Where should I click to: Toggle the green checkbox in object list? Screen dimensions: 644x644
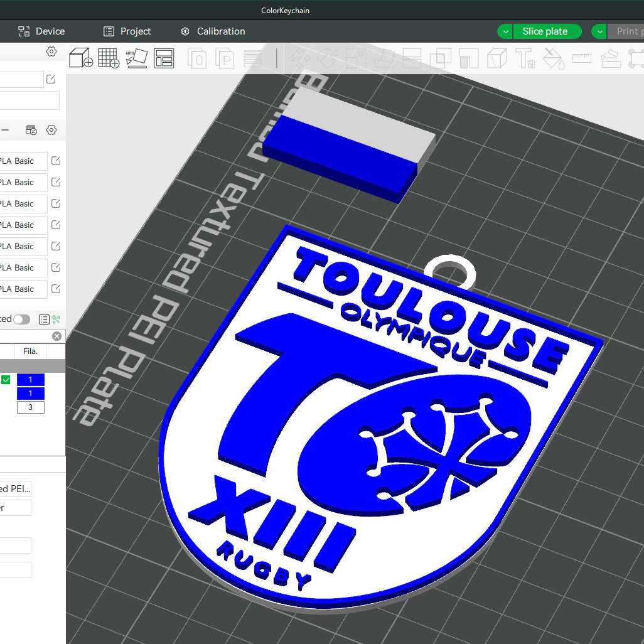tap(6, 380)
